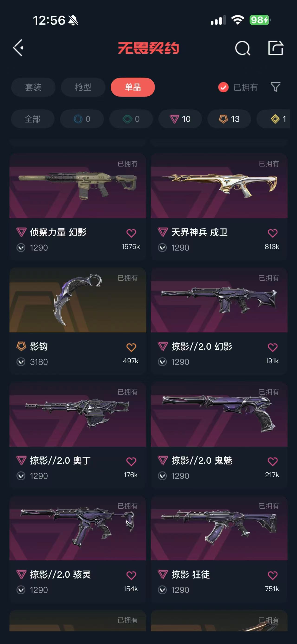Open the search magnifier icon

tap(242, 48)
